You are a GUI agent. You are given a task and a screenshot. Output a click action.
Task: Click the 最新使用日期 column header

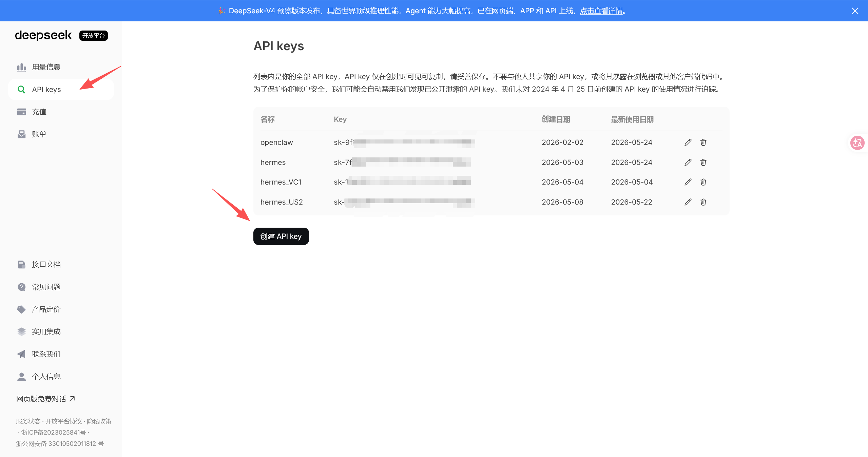[632, 119]
